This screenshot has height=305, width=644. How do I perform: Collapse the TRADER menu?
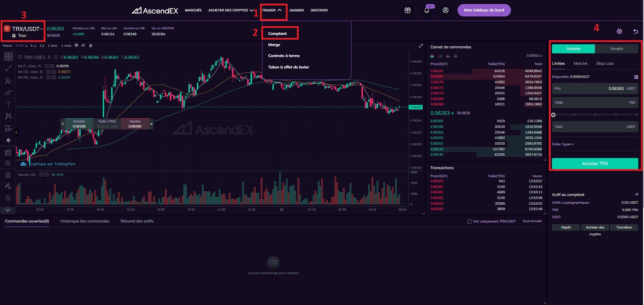(272, 10)
